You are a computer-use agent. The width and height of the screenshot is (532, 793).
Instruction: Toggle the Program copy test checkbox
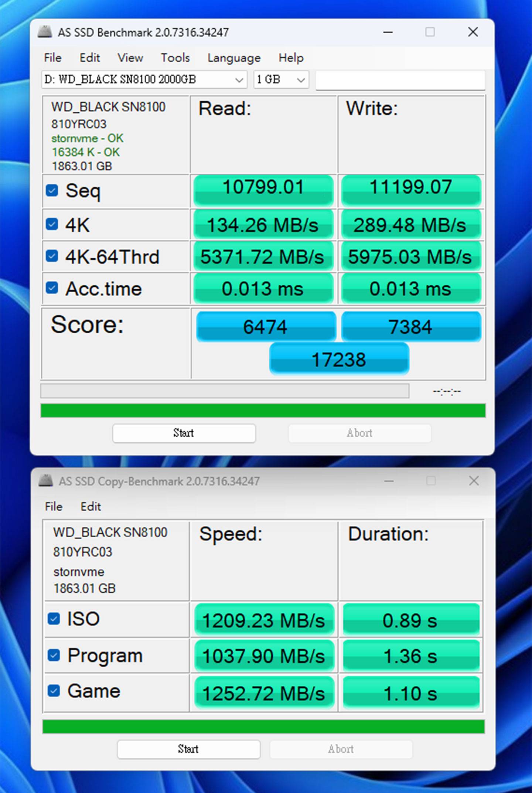tap(54, 655)
